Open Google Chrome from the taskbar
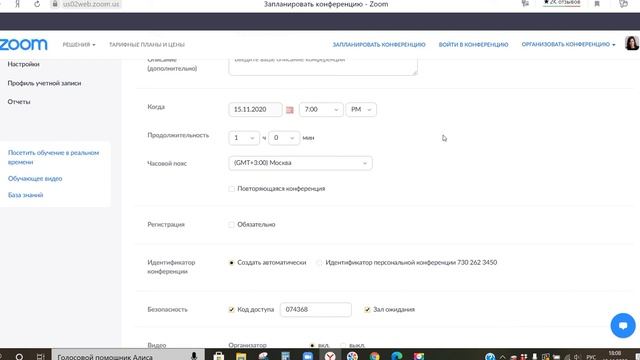The image size is (640, 360). 374,356
